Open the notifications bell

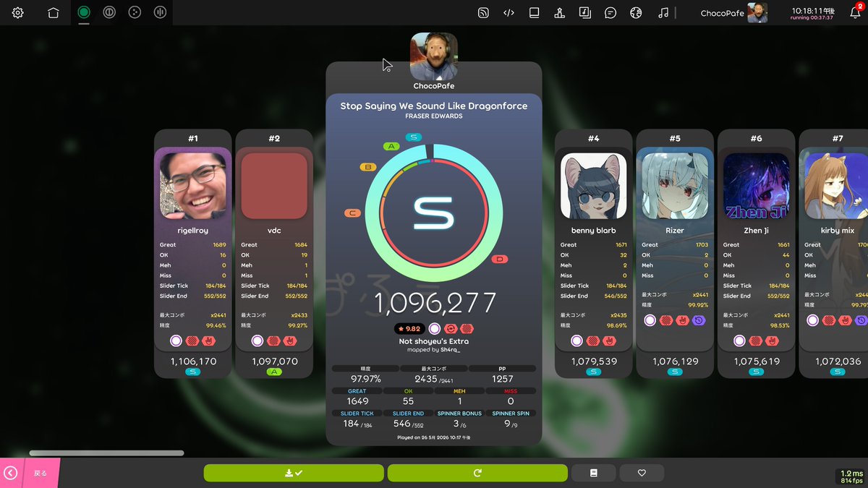coord(855,12)
